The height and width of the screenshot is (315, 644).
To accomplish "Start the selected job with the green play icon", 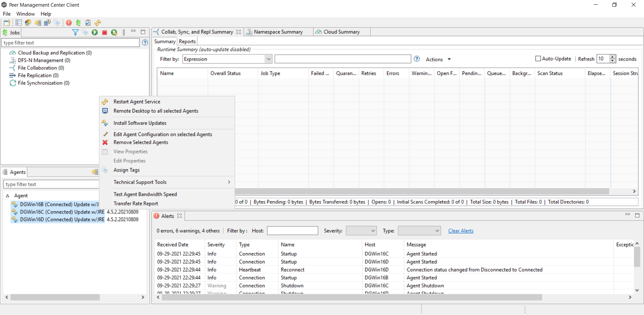I will (95, 32).
